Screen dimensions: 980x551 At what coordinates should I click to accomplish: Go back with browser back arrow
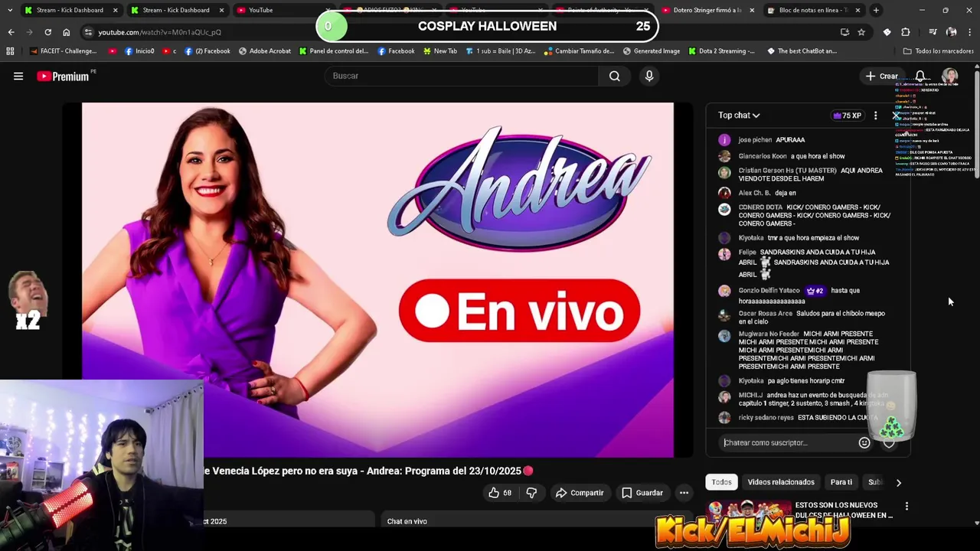click(x=11, y=32)
